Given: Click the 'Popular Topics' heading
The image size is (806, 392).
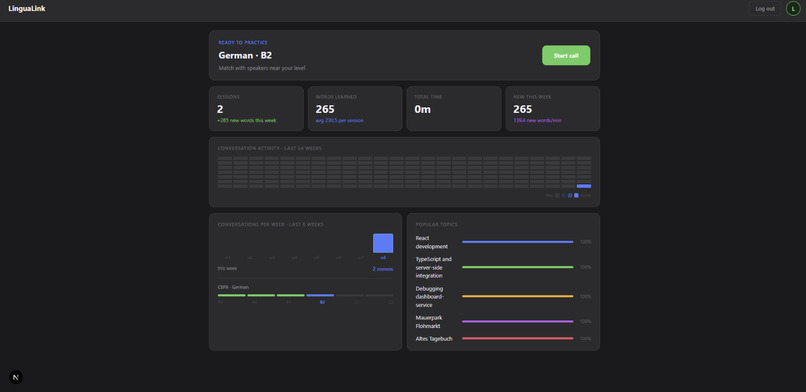Looking at the screenshot, I should tap(436, 225).
